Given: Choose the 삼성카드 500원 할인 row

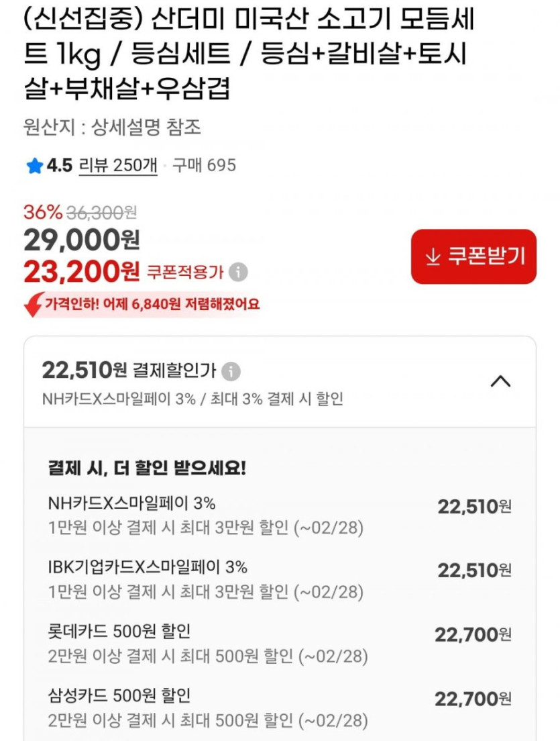Looking at the screenshot, I should [280, 707].
